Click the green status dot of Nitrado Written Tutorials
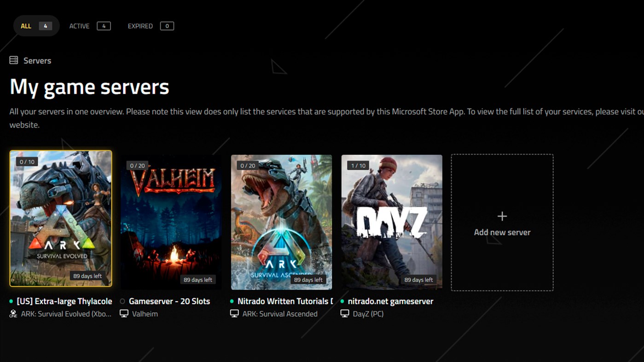Screen dimensions: 644x362 tap(232, 301)
